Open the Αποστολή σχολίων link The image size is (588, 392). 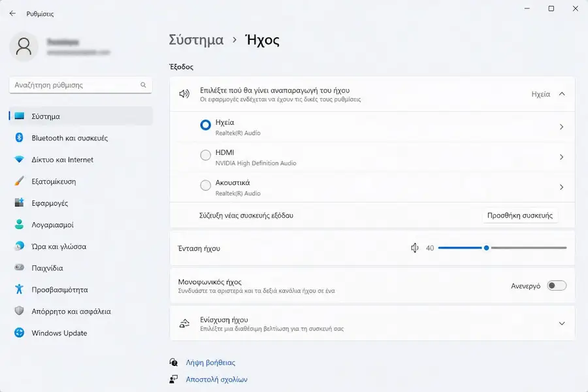coord(216,379)
